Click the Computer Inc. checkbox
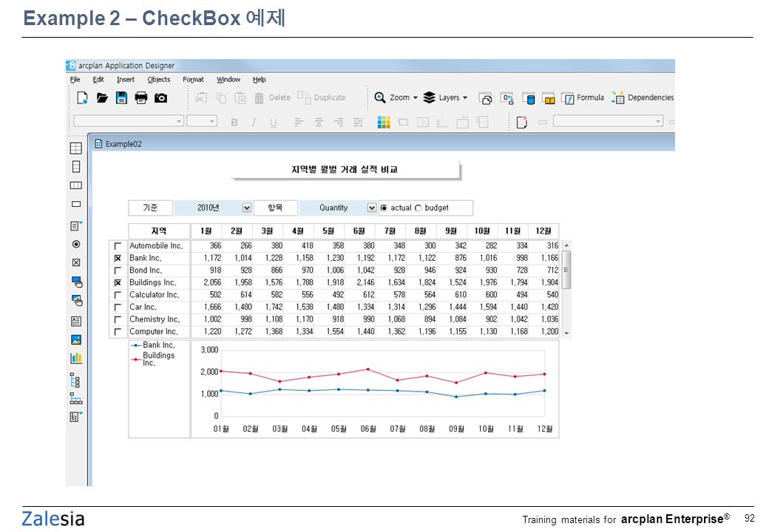Image resolution: width=769 pixels, height=532 pixels. (118, 332)
